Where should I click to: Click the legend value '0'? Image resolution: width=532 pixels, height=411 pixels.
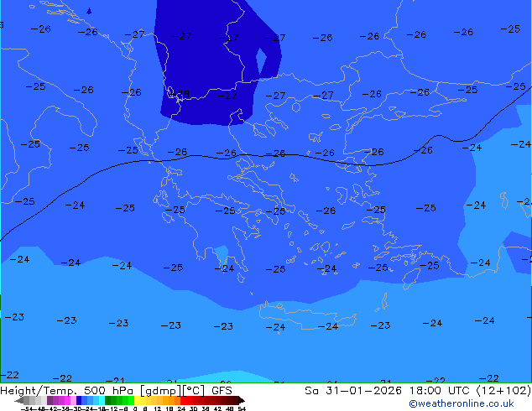click(x=135, y=408)
